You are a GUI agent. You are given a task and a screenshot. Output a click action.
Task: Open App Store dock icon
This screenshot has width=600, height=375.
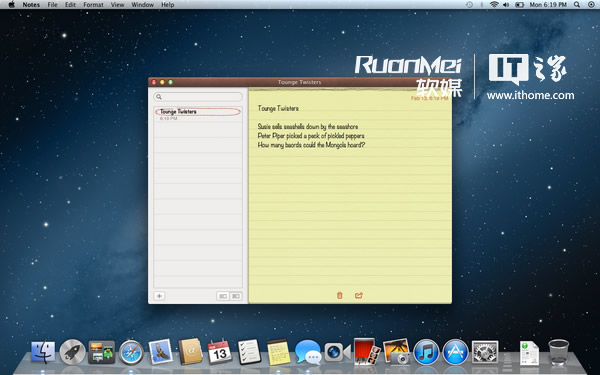[455, 352]
